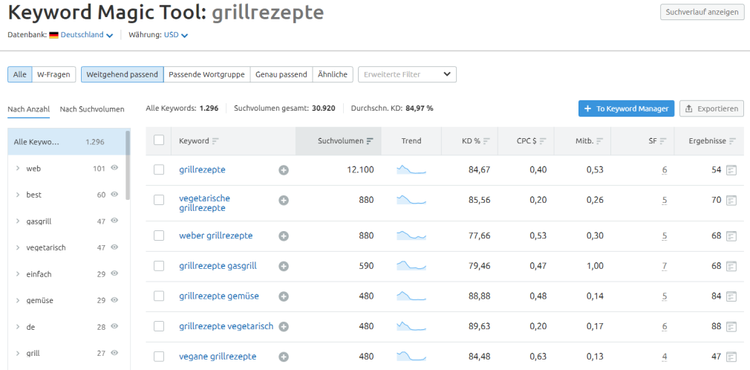Expand the de keyword group

(18, 327)
